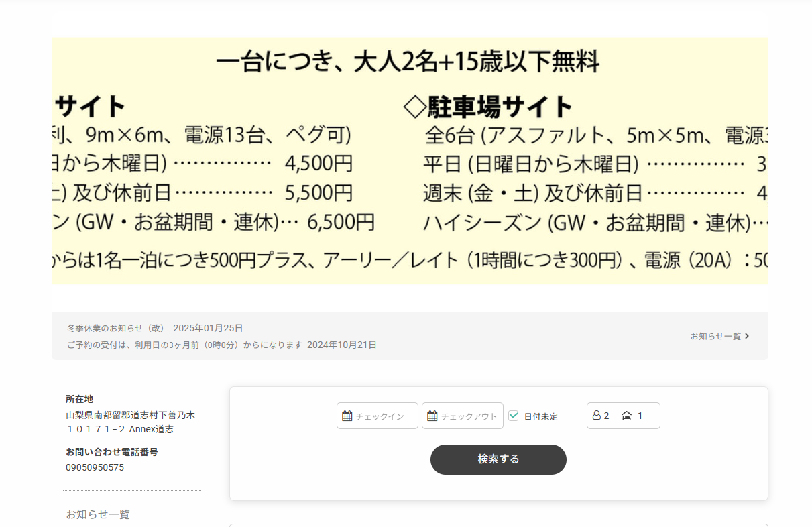
Task: Open the guests and sites selector
Action: point(623,416)
